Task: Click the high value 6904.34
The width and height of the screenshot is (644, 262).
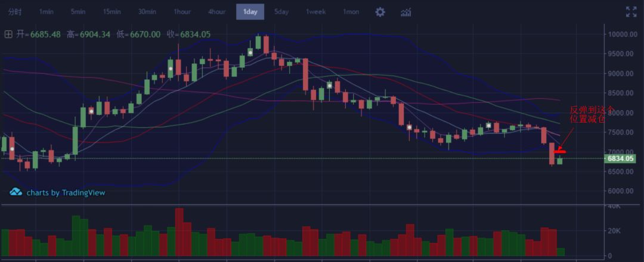Action: [95, 35]
